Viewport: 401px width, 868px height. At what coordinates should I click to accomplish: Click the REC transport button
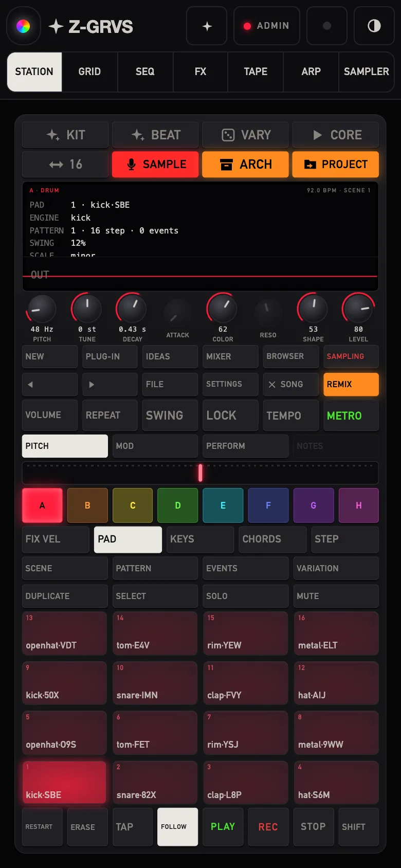point(268,827)
